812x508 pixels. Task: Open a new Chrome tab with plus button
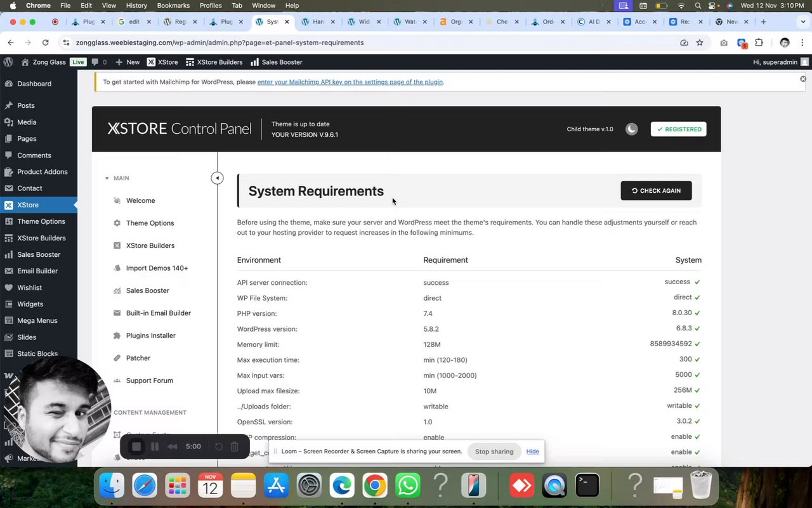click(x=763, y=22)
